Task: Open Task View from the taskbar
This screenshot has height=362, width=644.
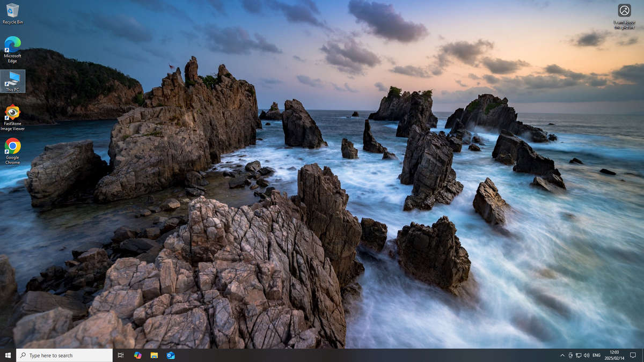Action: 120,355
